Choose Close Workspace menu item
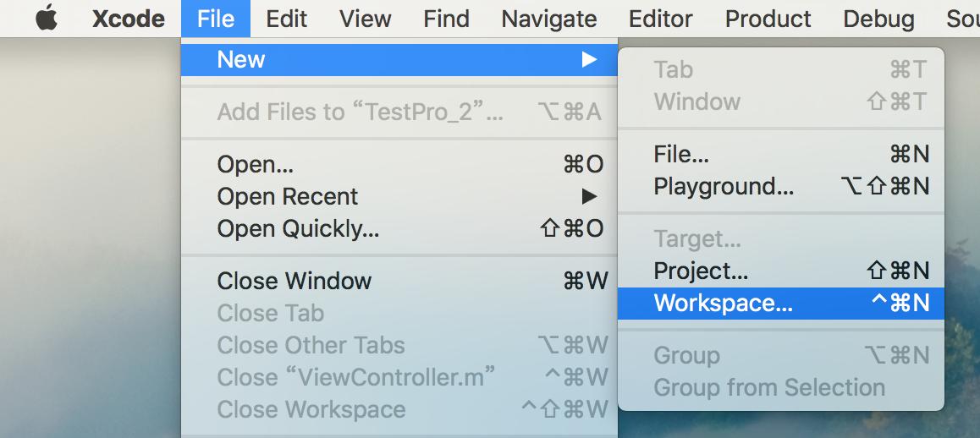Viewport: 980px width, 438px height. (399, 410)
